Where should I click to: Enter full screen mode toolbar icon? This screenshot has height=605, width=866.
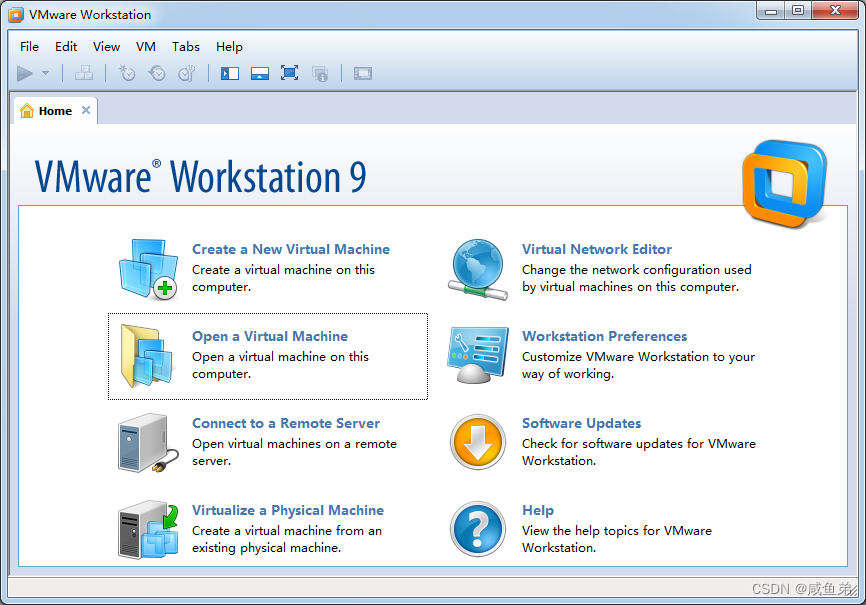tap(289, 73)
